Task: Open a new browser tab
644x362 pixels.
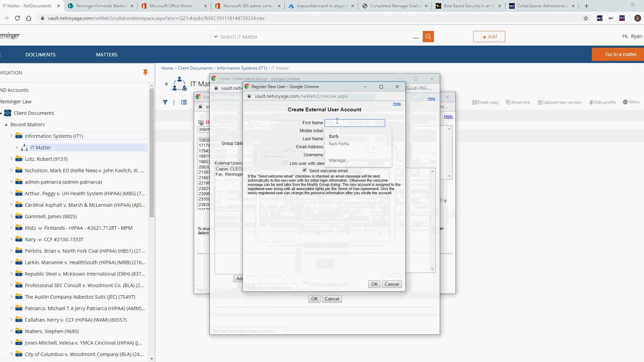Action: click(x=586, y=6)
